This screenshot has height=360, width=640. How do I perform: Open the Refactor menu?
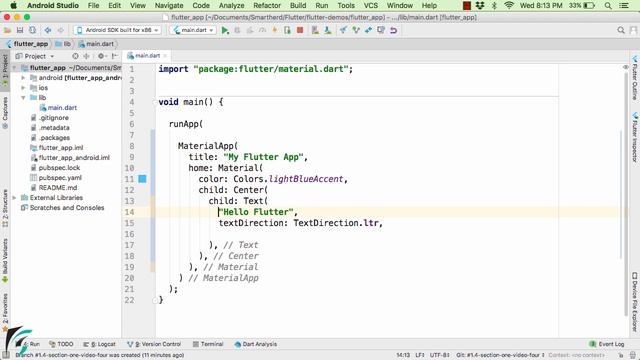click(x=267, y=6)
